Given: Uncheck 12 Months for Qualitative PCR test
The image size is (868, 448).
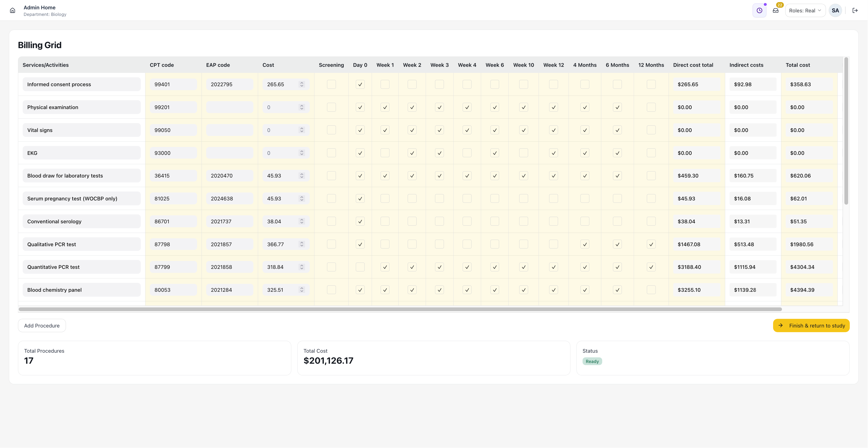Looking at the screenshot, I should click(651, 244).
